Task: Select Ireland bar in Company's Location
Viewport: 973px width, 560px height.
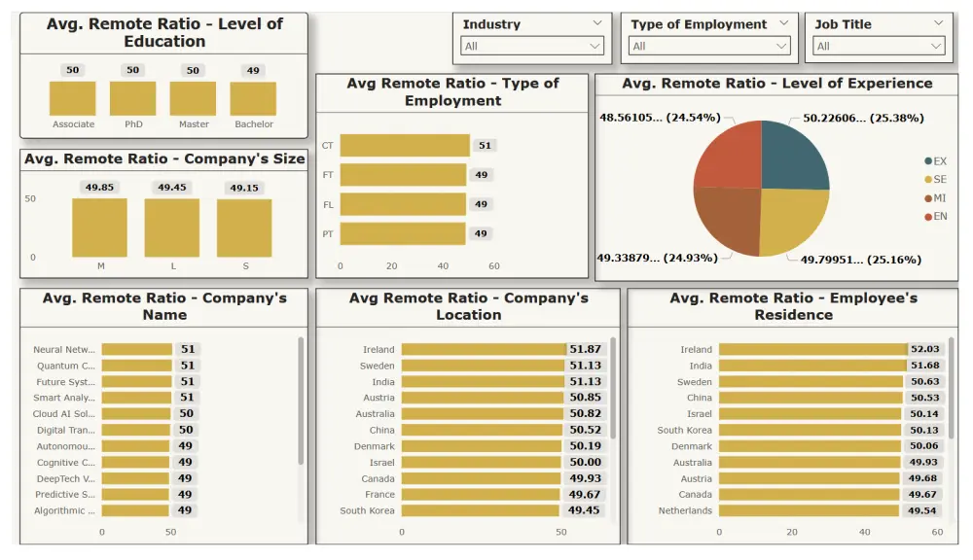Action: 484,350
